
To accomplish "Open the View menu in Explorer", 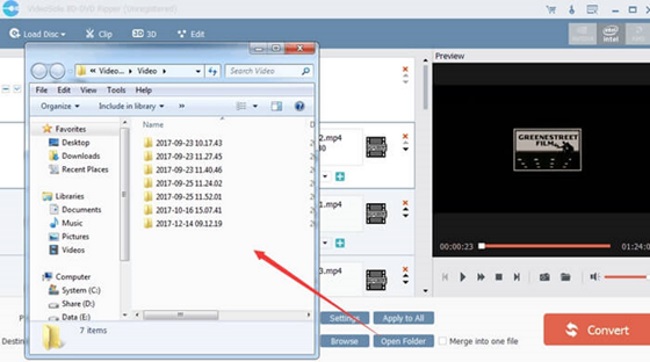I will point(88,90).
